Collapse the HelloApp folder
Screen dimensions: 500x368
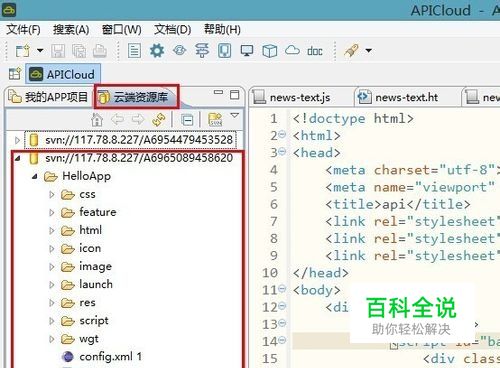(35, 176)
